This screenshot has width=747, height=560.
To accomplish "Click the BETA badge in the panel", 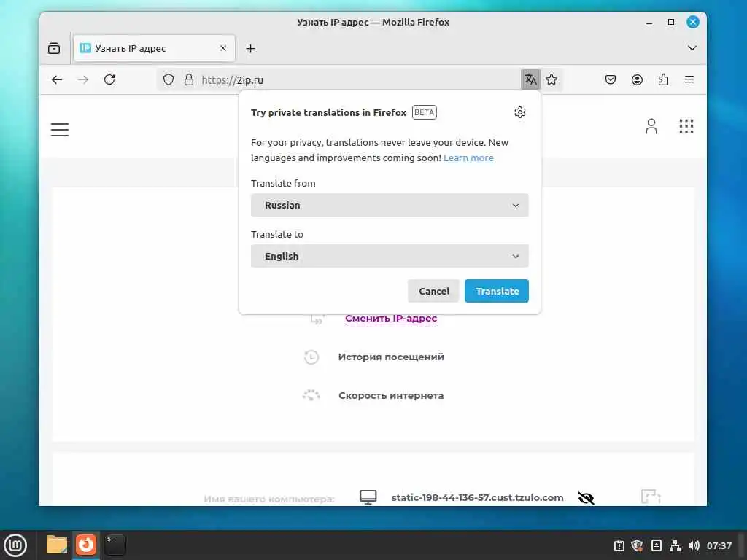I will pos(424,112).
